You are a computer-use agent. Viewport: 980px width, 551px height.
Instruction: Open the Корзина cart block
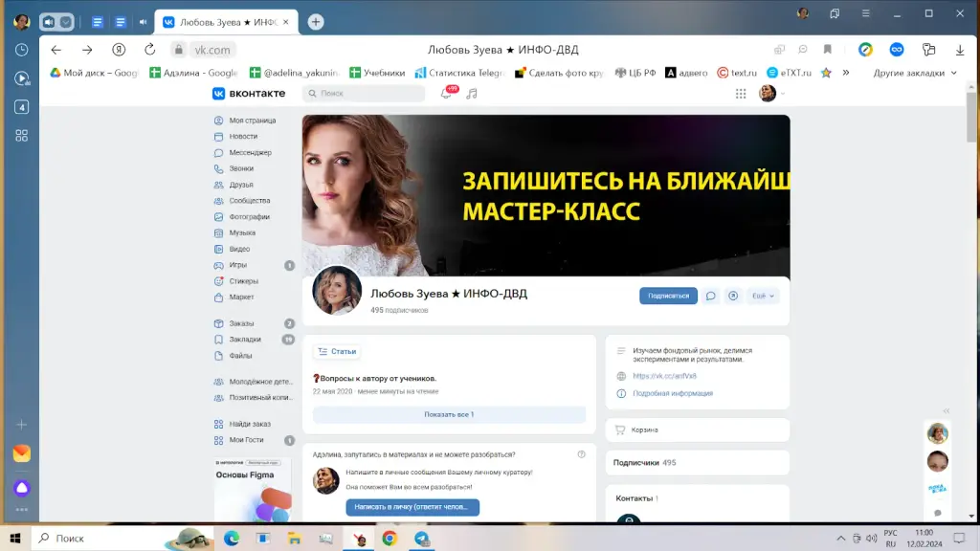[697, 430]
